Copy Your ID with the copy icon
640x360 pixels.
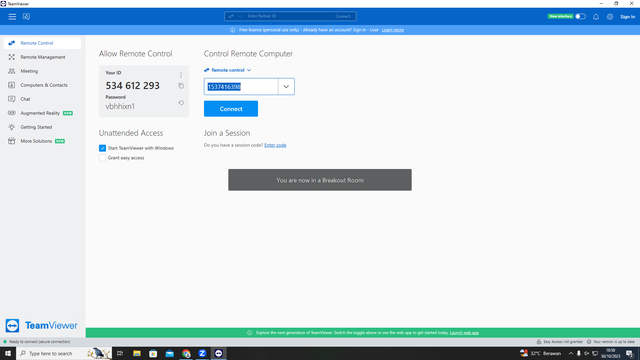[181, 86]
